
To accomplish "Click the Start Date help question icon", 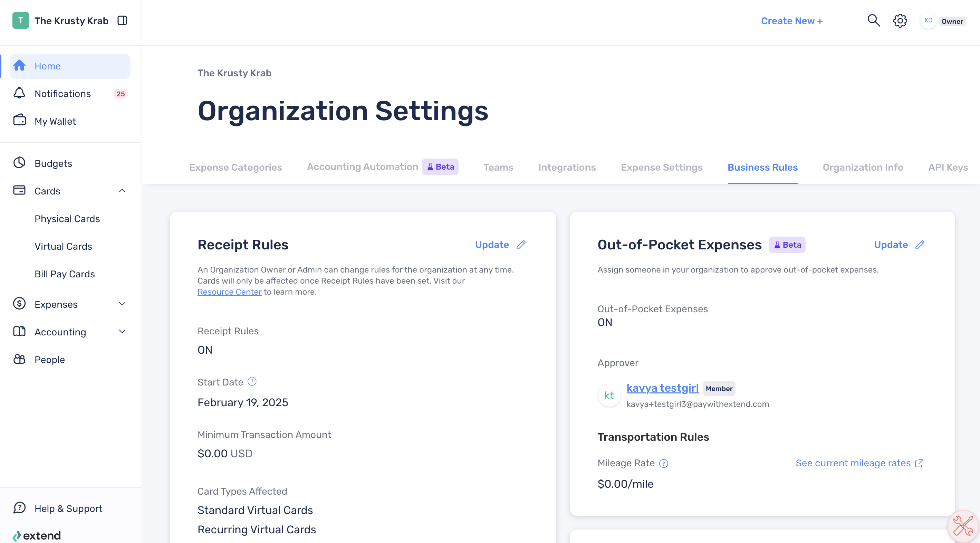I will pyautogui.click(x=252, y=382).
